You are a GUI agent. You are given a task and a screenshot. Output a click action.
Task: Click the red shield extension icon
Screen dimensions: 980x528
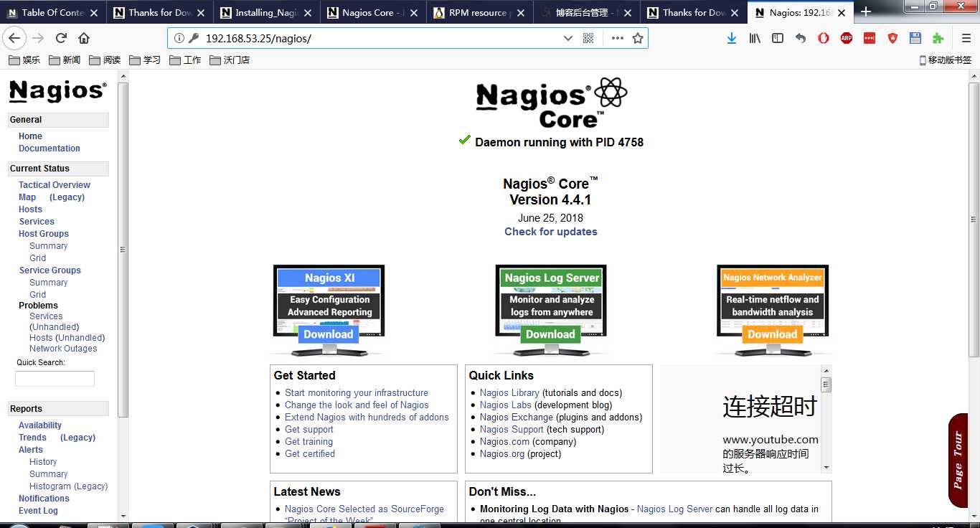892,38
